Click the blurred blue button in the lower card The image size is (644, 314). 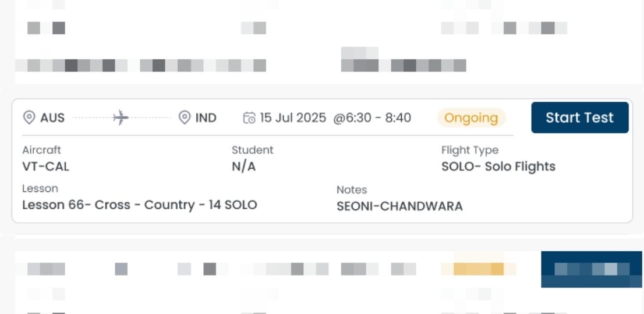pos(591,269)
